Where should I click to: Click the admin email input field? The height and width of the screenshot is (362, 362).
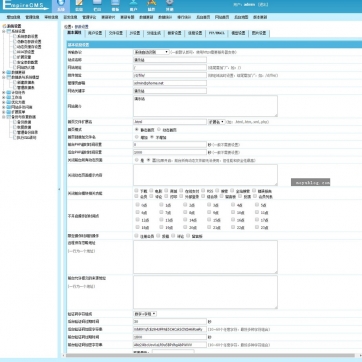click(170, 83)
